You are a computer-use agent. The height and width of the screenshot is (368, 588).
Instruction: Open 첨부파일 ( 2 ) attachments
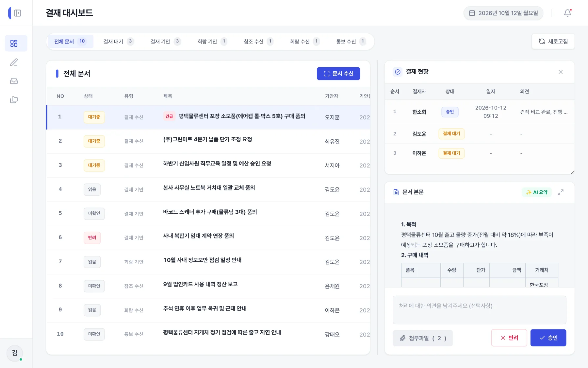click(423, 338)
